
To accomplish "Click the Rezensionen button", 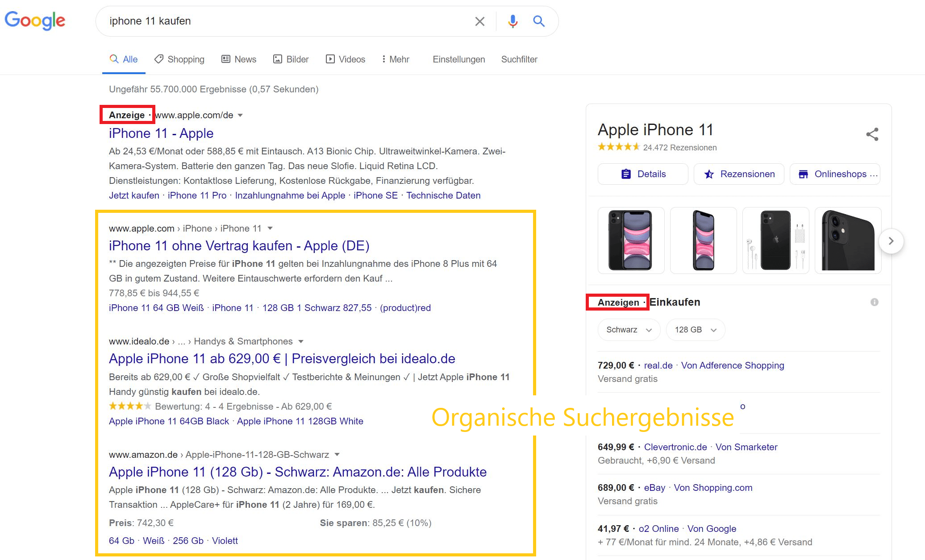I will pos(739,174).
